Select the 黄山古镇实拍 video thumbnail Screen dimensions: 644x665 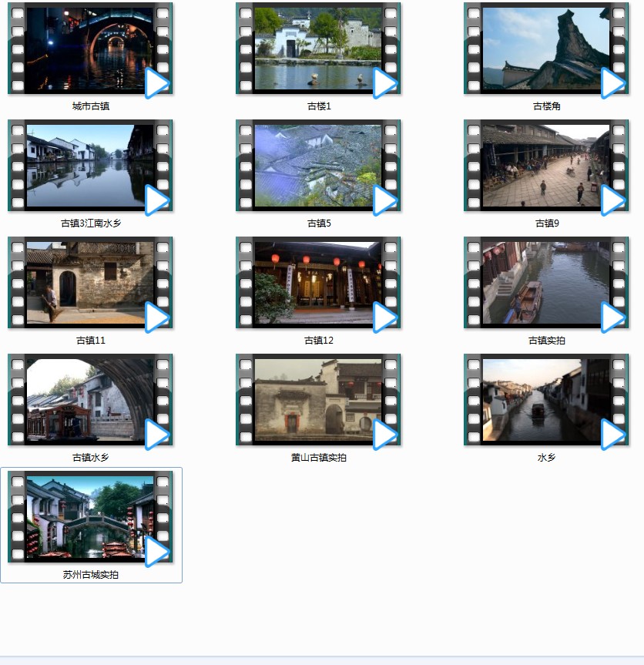[318, 399]
